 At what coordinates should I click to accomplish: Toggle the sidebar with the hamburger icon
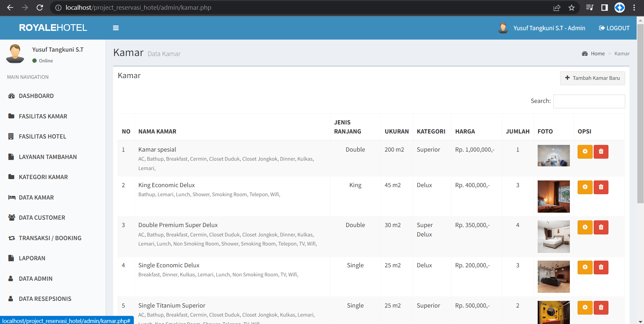click(x=116, y=28)
